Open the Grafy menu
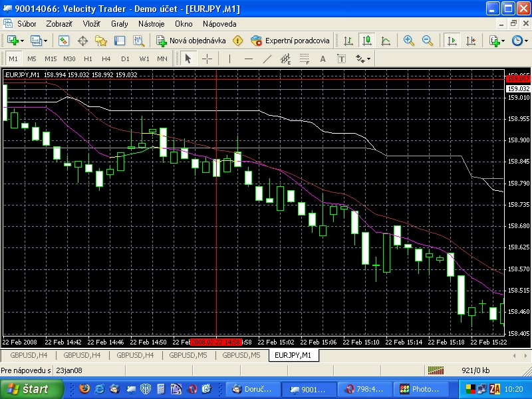 coord(120,24)
